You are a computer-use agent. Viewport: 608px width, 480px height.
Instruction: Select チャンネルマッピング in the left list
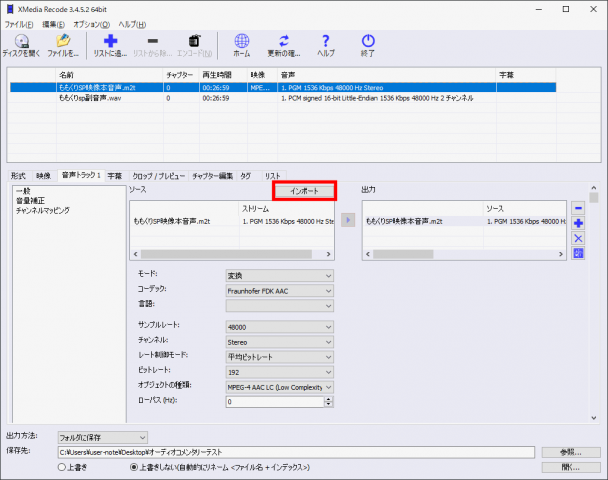click(43, 211)
